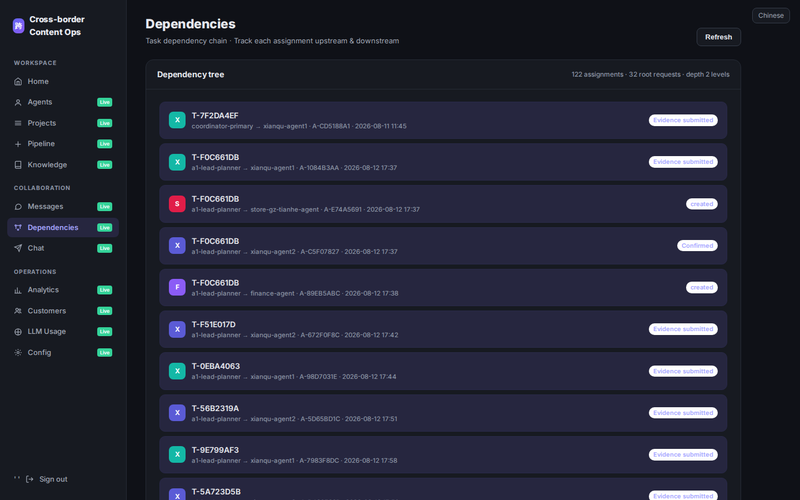The image size is (800, 500).
Task: Click detail line containing A-98D7031E
Action: pyautogui.click(x=294, y=377)
